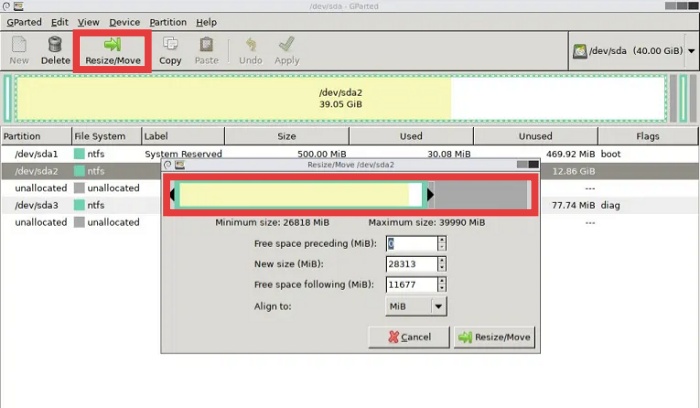The height and width of the screenshot is (408, 700).
Task: Click the Resize/Move toolbar icon
Action: click(112, 45)
